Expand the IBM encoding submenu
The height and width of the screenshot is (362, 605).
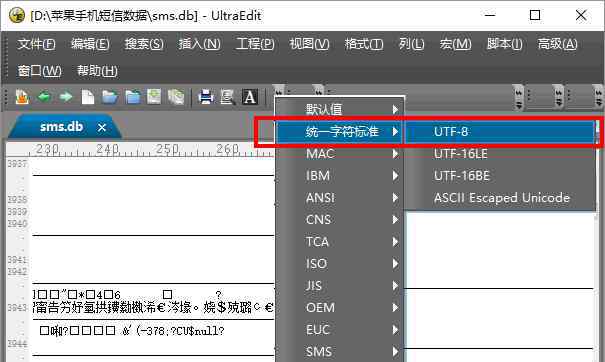[340, 176]
